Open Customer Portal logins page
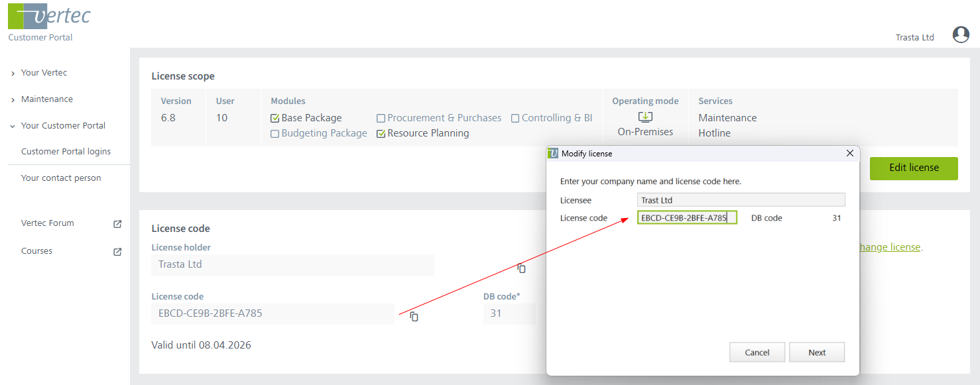Image resolution: width=980 pixels, height=385 pixels. (x=66, y=152)
